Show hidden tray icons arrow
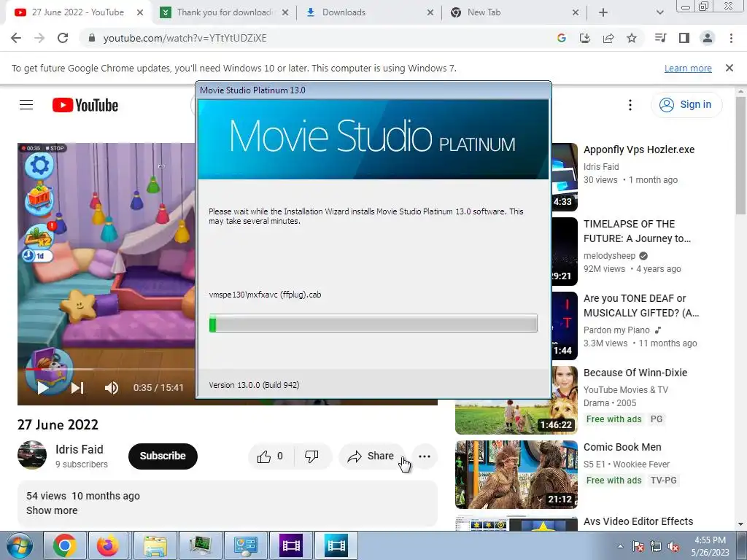This screenshot has height=560, width=747. point(620,546)
